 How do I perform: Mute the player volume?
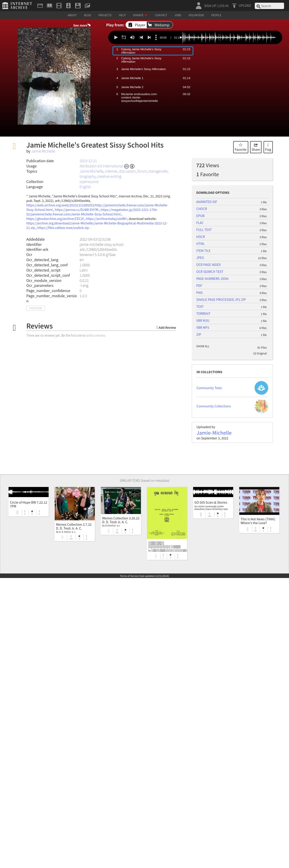click(x=132, y=37)
